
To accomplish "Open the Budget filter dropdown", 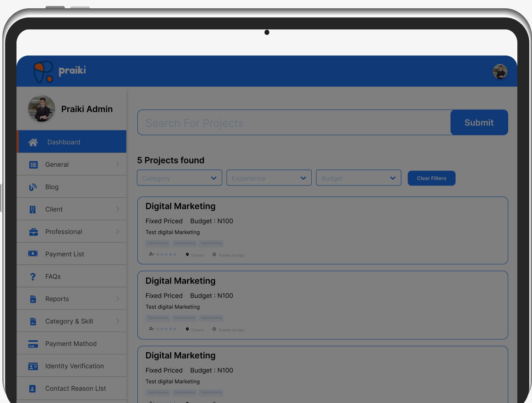I will click(358, 178).
